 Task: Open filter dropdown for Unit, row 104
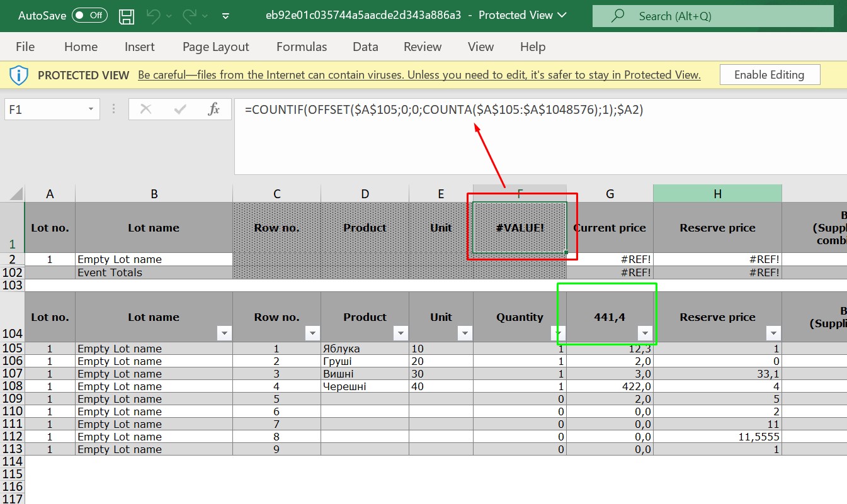[x=465, y=333]
